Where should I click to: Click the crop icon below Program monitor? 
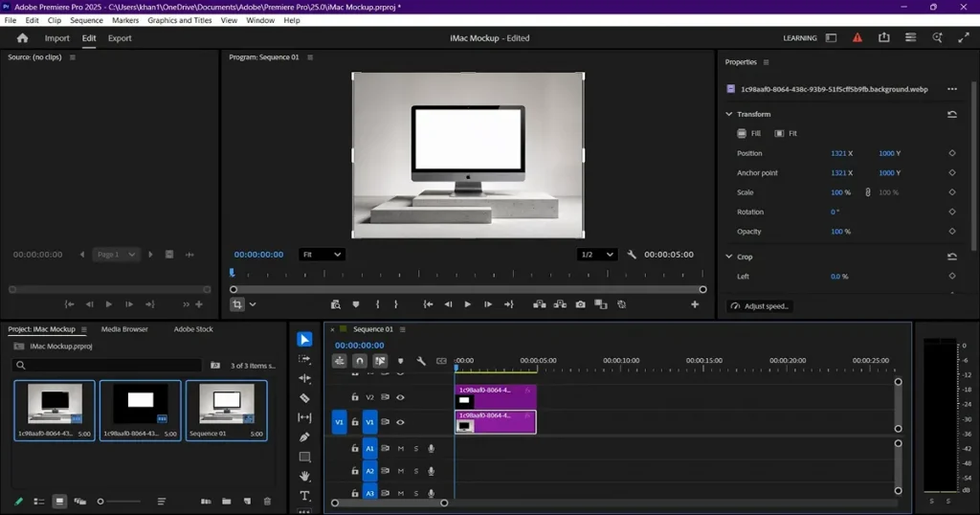pyautogui.click(x=237, y=304)
